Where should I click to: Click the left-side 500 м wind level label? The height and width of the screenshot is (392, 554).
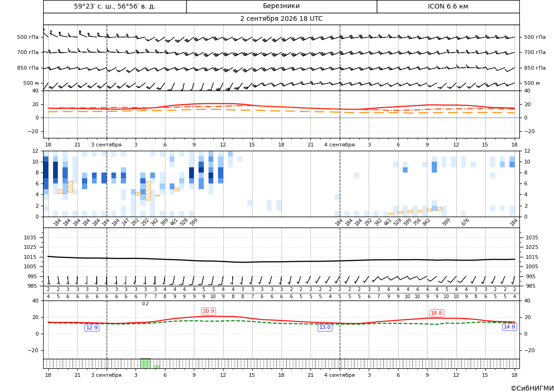pos(31,83)
